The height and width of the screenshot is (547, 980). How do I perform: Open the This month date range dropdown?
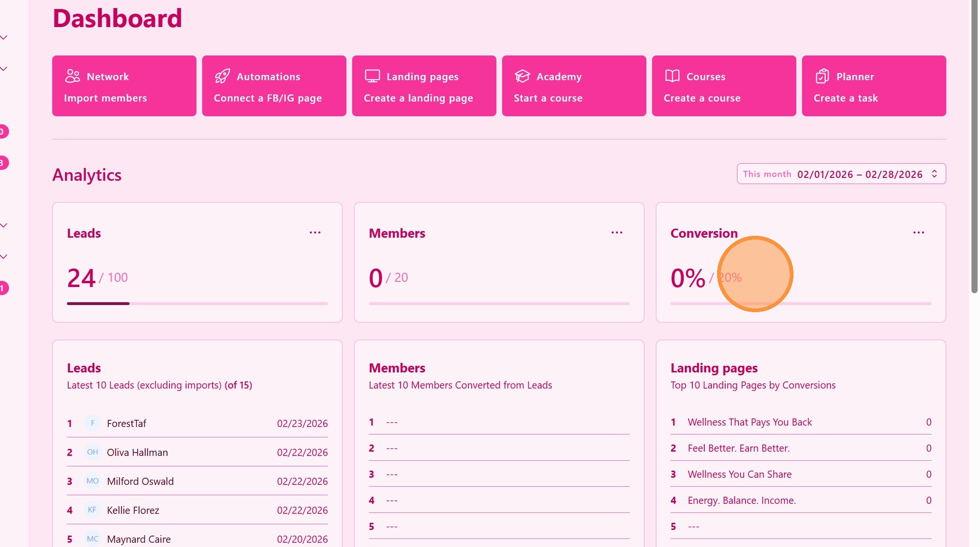point(841,174)
